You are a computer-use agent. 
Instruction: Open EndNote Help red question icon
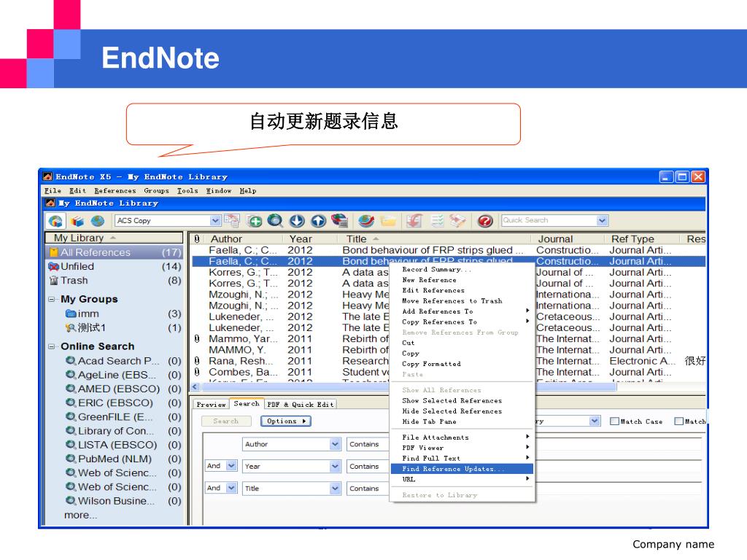[485, 221]
